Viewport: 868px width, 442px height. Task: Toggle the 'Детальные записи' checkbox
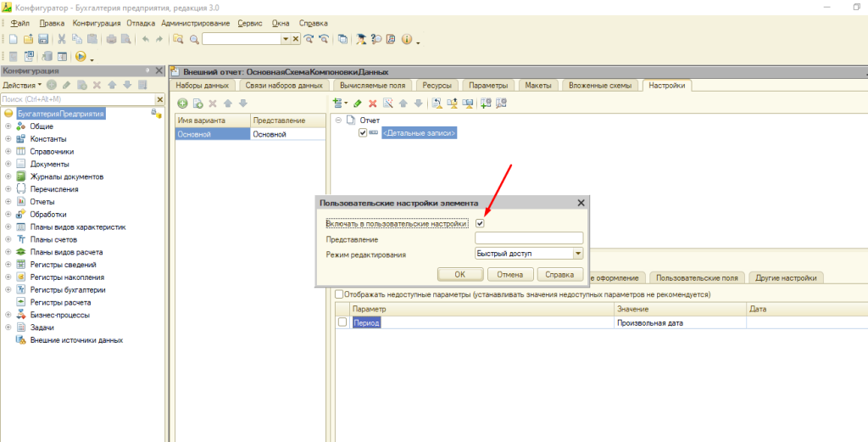pyautogui.click(x=363, y=133)
